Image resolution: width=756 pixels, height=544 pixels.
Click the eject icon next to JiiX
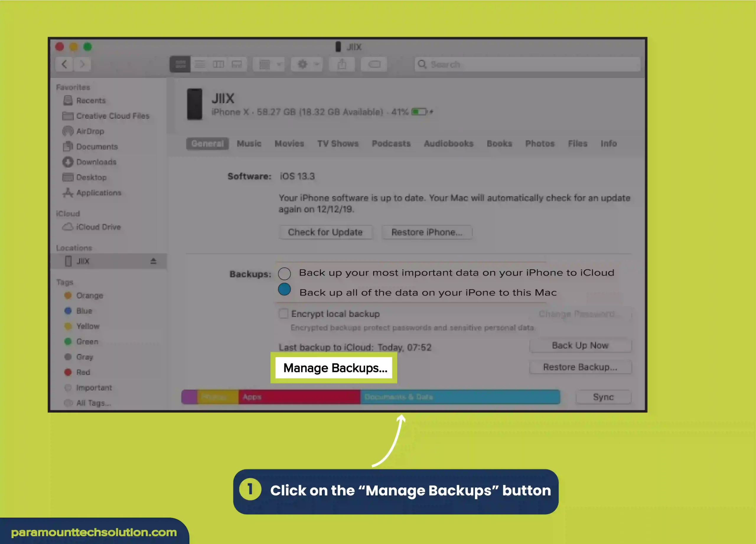(x=154, y=261)
